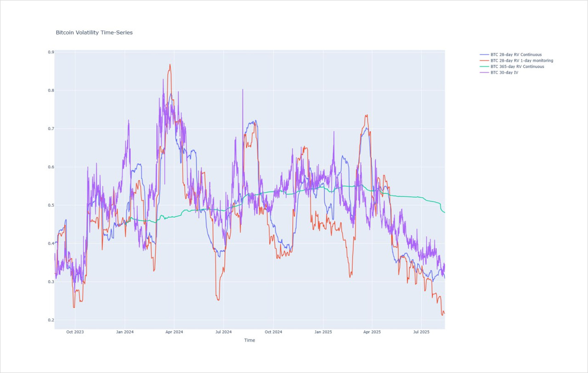The height and width of the screenshot is (373, 588).
Task: Toggle visibility of BTC 365-day RV Continuous
Action: click(x=517, y=66)
